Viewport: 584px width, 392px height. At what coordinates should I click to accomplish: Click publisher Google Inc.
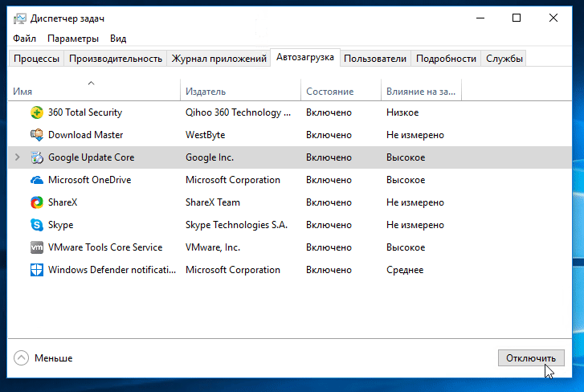pyautogui.click(x=210, y=157)
